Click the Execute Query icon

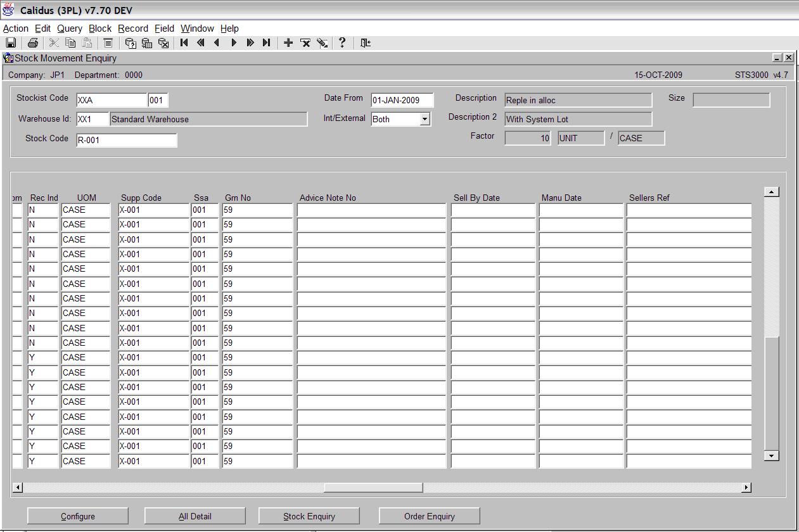(147, 43)
